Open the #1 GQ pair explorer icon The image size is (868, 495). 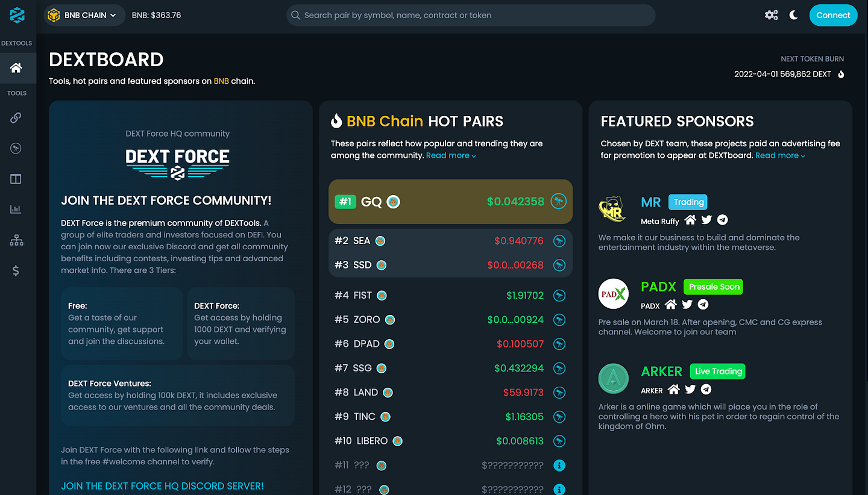click(559, 201)
